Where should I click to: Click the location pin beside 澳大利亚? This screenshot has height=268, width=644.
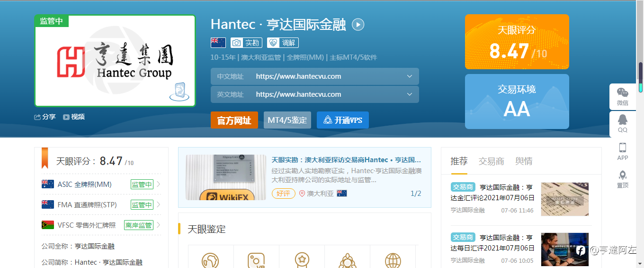point(302,194)
